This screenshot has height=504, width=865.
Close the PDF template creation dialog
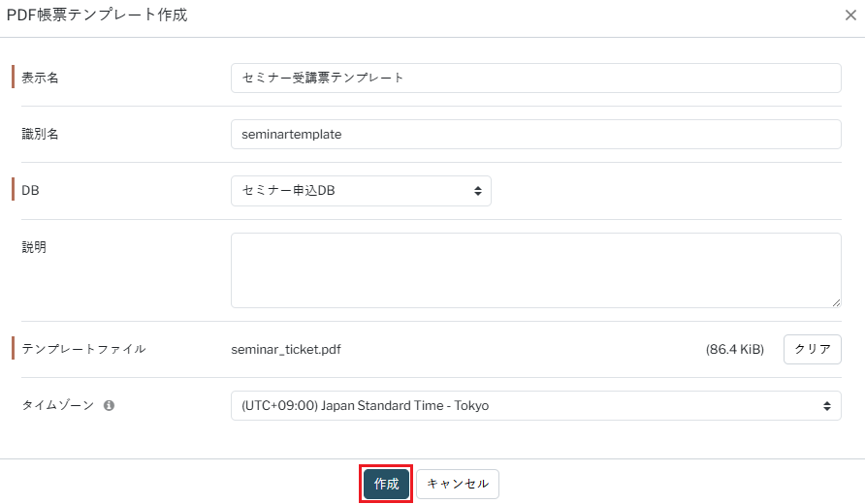tap(850, 16)
